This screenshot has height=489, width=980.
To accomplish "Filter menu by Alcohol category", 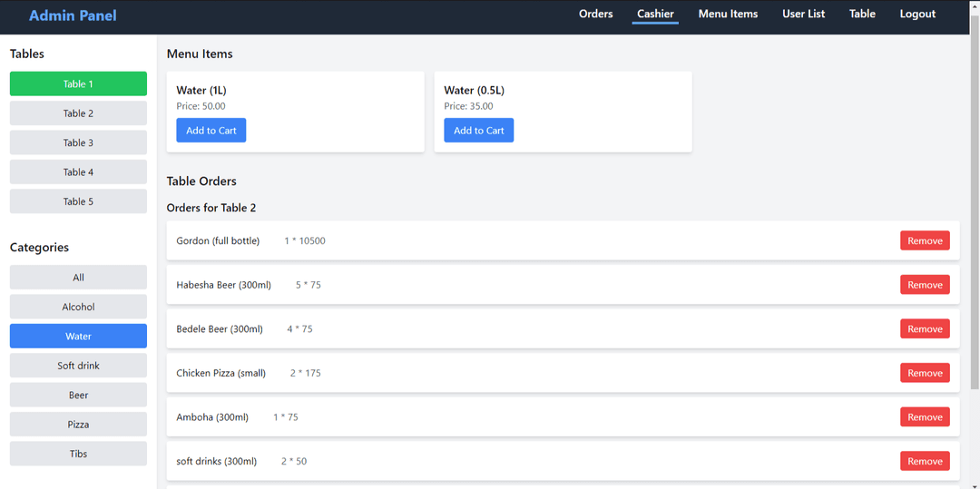I will click(78, 307).
